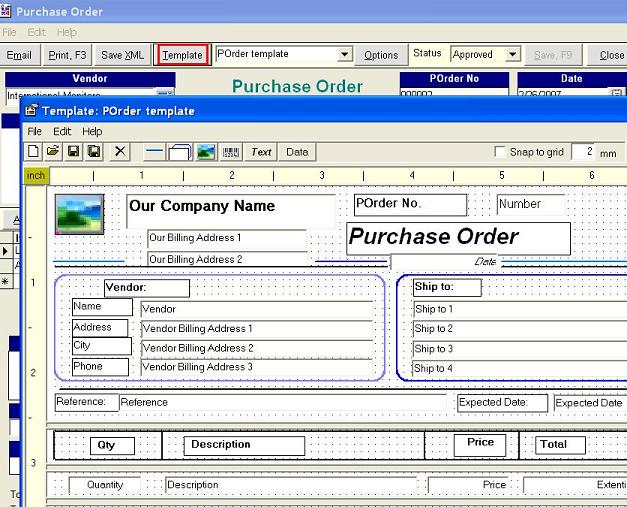Screen dimensions: 627x507
Task: Select the Our Billing Address 1 field
Action: point(227,239)
